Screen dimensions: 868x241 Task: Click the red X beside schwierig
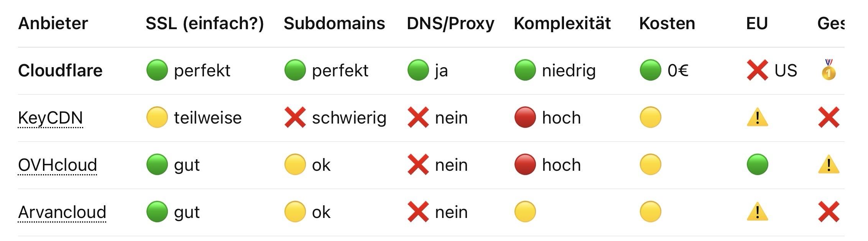(295, 117)
